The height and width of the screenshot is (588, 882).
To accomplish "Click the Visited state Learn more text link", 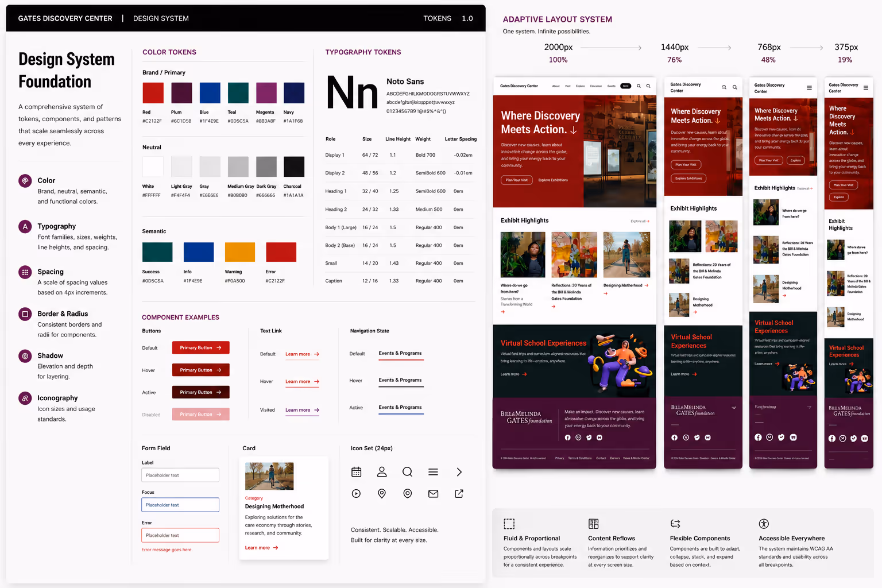I will pyautogui.click(x=303, y=410).
